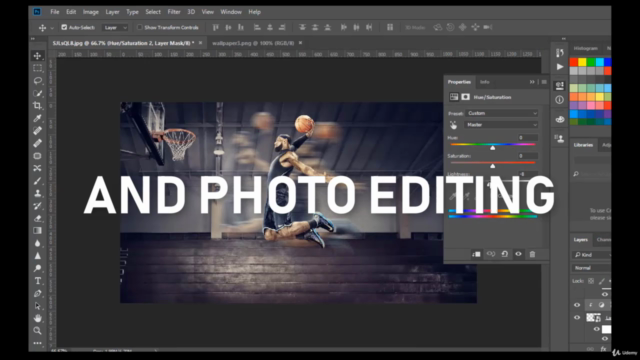Viewport: 640px width, 360px height.
Task: Open the Image menu
Action: coord(91,12)
